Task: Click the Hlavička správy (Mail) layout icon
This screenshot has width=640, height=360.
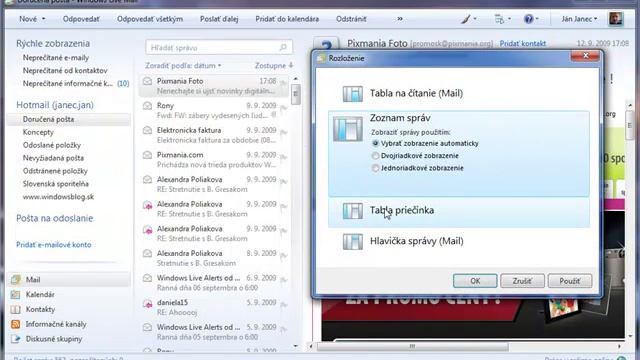Action: tap(353, 241)
